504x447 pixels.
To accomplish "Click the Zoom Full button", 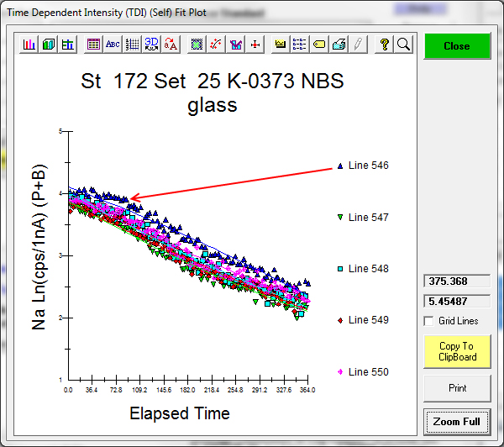I will [456, 421].
